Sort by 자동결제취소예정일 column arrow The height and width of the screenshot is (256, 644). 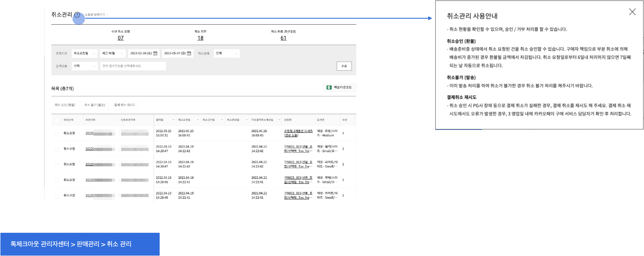point(279,120)
